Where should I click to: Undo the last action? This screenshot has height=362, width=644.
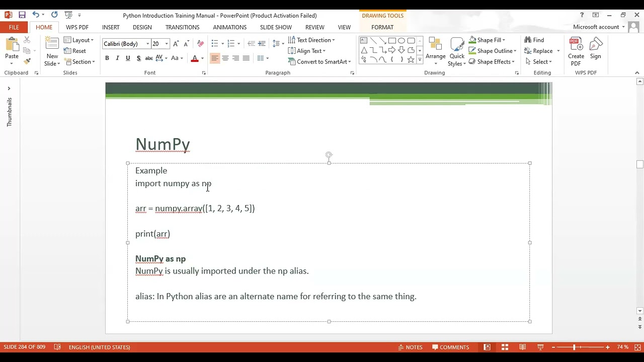35,15
